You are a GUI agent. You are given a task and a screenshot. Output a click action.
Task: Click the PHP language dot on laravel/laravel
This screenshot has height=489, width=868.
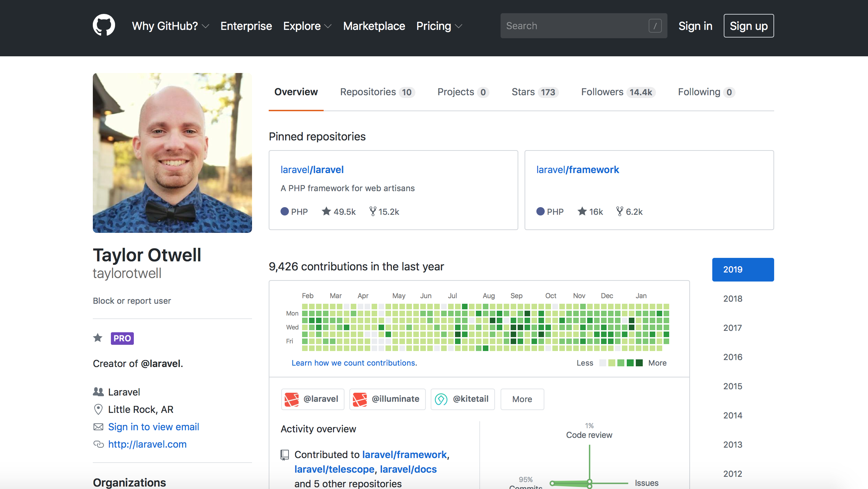coord(285,211)
